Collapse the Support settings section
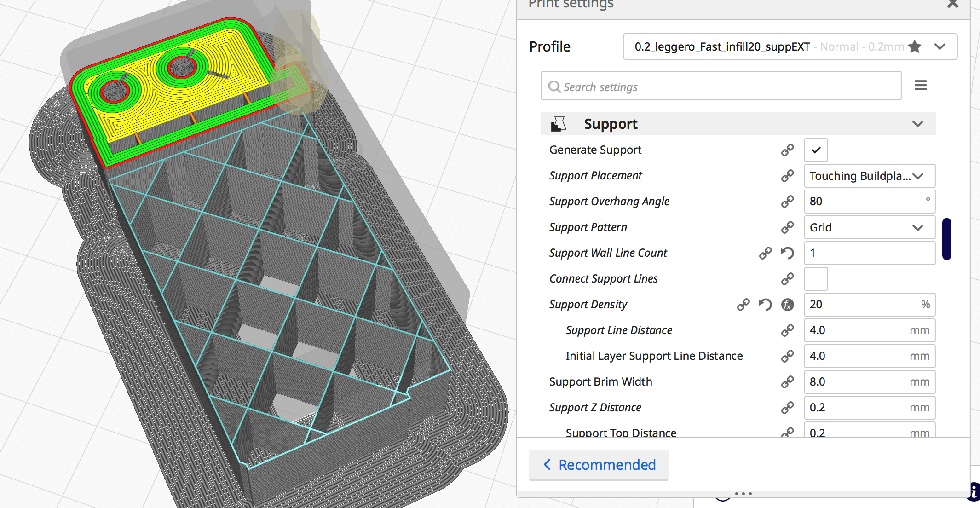The image size is (980, 508). tap(917, 124)
